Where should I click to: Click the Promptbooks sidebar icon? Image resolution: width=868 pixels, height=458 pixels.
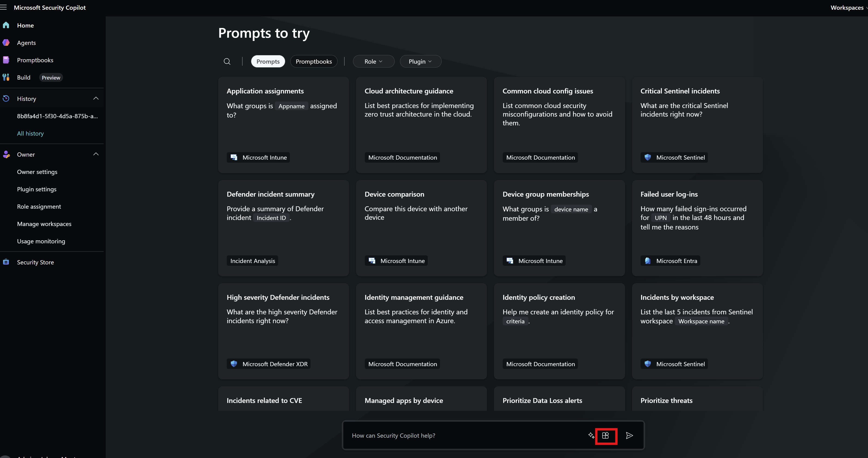pos(6,60)
